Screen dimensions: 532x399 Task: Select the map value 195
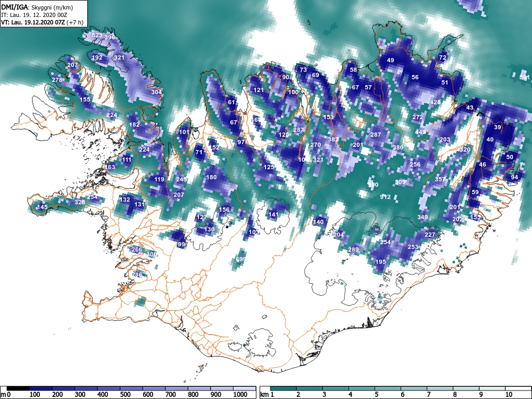click(381, 262)
